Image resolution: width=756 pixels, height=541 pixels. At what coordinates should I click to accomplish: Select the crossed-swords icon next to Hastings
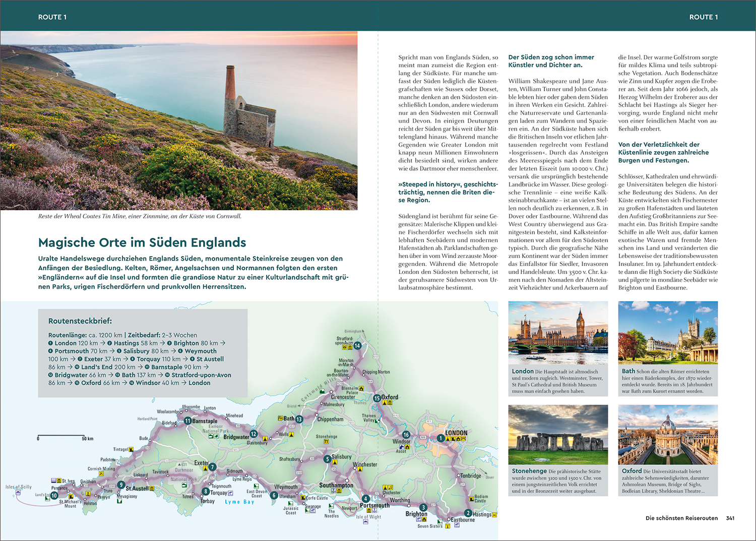click(x=494, y=515)
